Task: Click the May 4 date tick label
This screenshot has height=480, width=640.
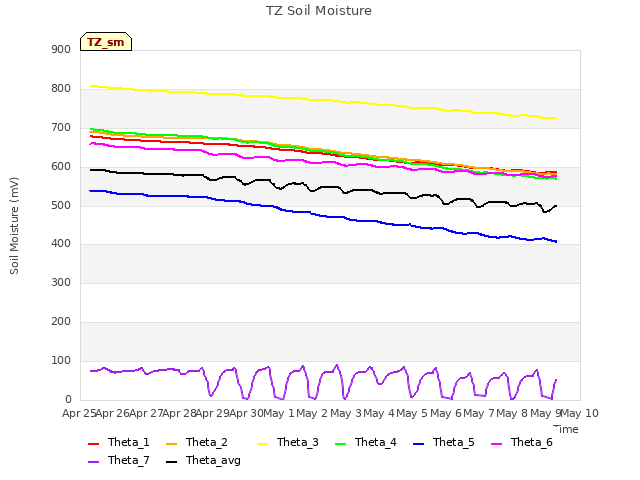Action: [379, 413]
